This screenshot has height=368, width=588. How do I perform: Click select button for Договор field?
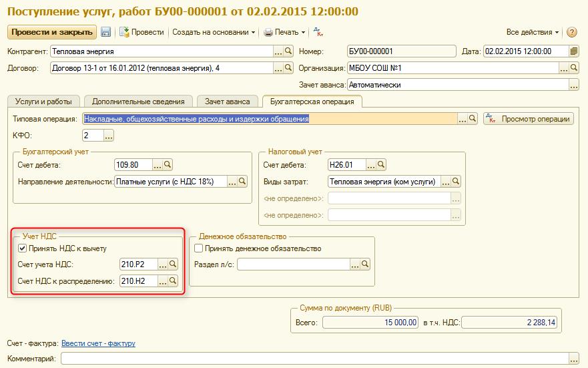278,68
